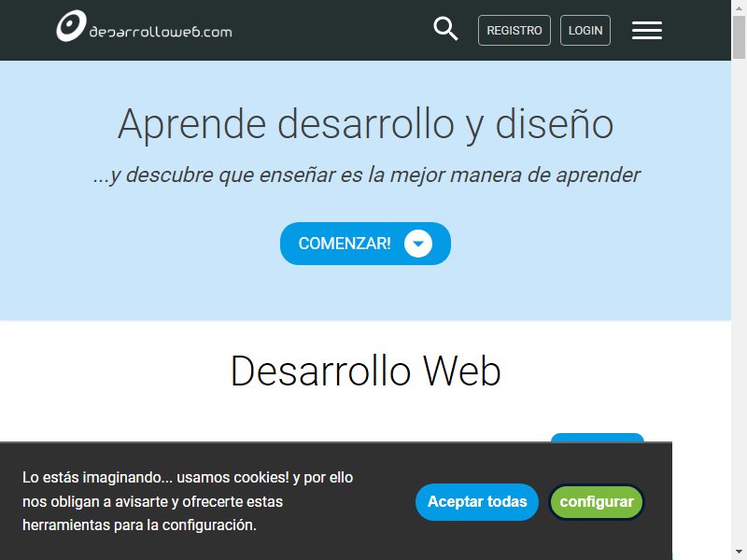Image resolution: width=747 pixels, height=560 pixels.
Task: Click the REGISTRO button
Action: pos(514,31)
